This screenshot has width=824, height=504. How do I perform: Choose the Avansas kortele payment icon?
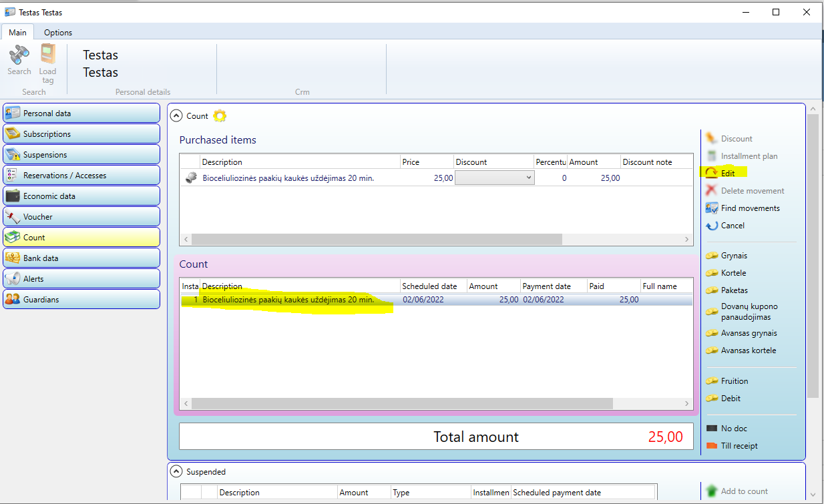click(712, 350)
